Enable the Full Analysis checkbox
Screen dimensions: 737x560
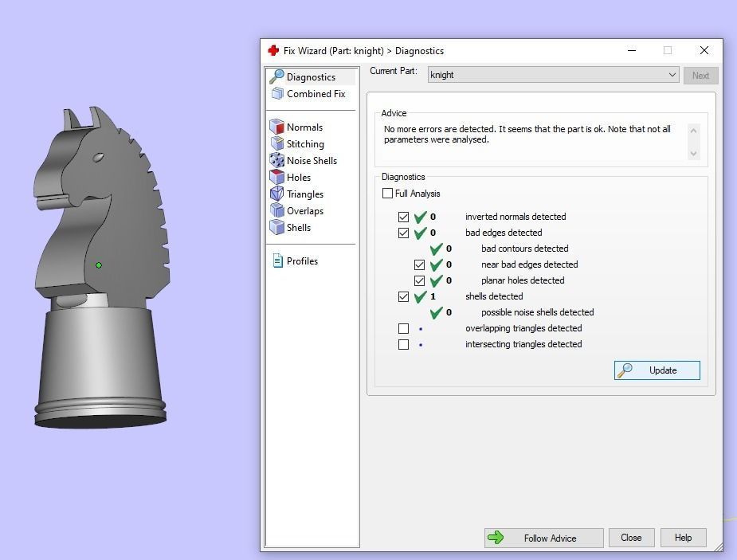click(387, 193)
